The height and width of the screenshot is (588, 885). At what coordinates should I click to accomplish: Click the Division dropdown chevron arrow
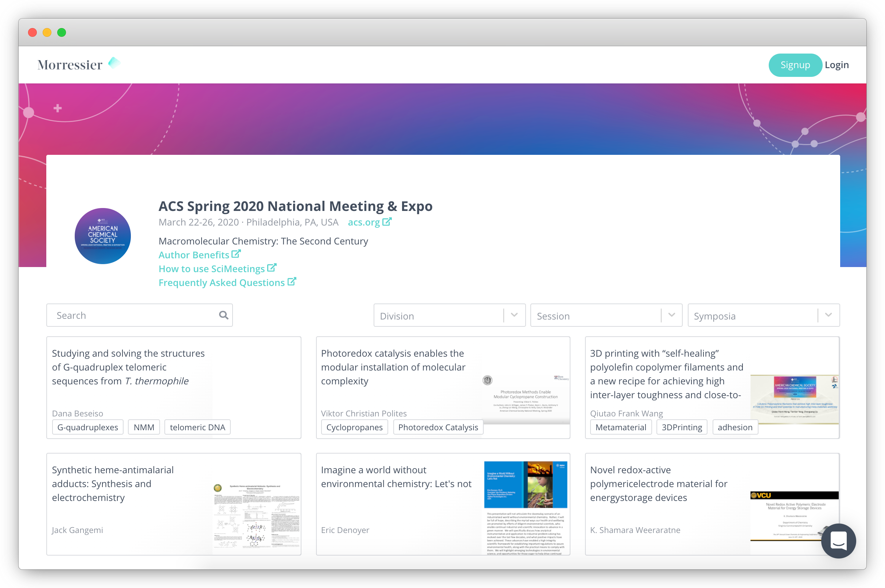(x=514, y=315)
